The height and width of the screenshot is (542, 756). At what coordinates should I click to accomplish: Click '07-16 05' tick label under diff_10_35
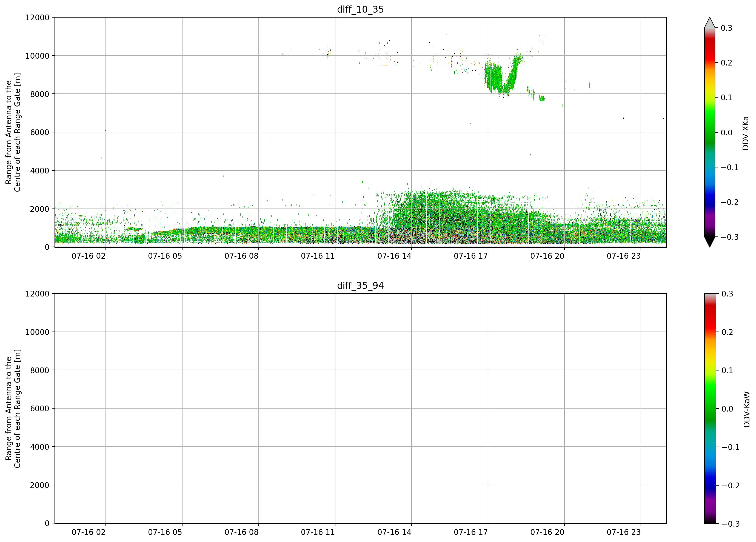tap(165, 256)
